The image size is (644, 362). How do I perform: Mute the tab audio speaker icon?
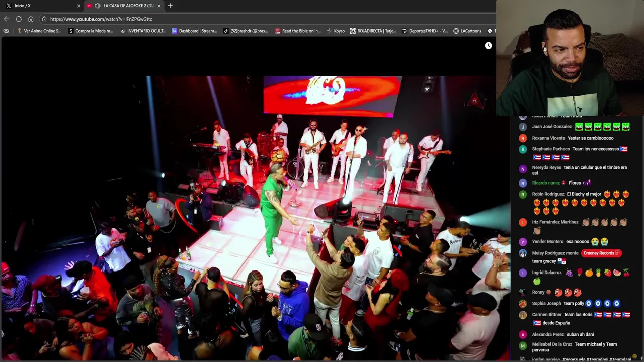point(97,6)
